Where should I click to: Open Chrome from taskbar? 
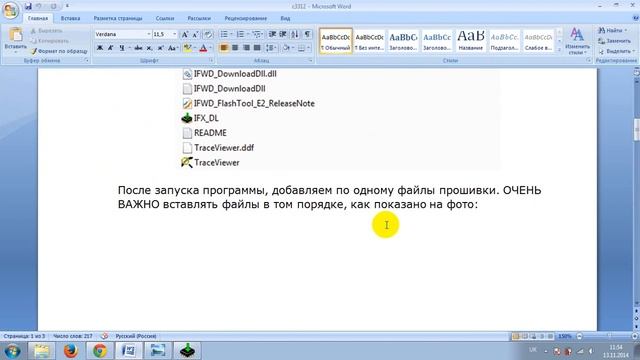tap(100, 351)
